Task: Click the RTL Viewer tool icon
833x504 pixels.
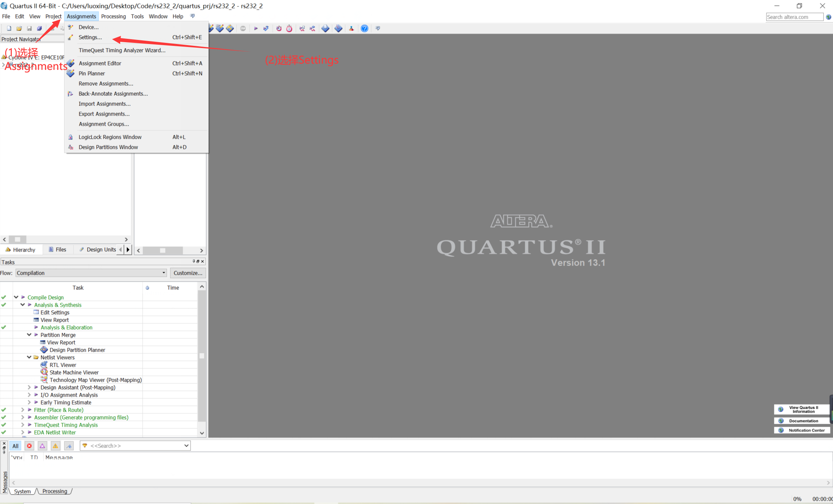Action: 44,365
